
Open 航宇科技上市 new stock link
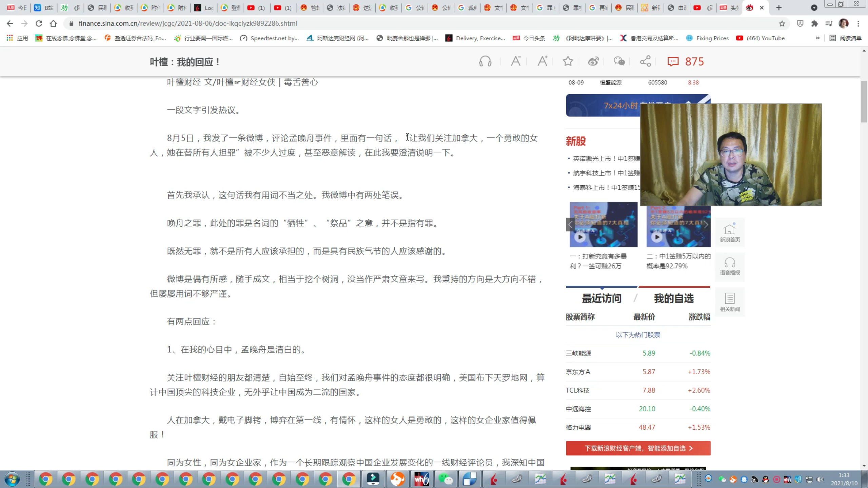[x=607, y=173]
